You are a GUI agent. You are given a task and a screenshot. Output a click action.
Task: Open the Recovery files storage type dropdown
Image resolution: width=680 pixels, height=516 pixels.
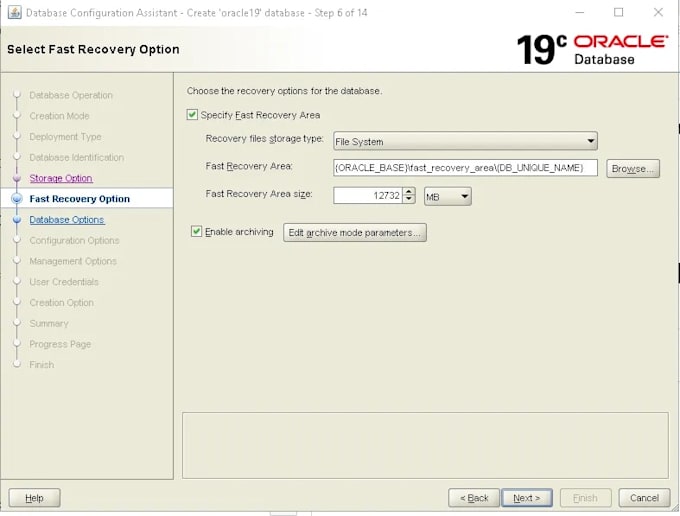click(x=465, y=141)
